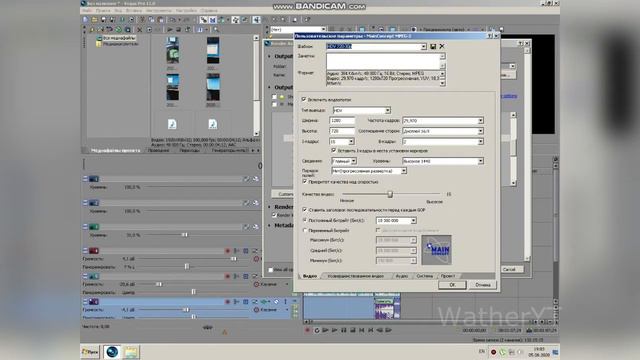Click the red record arm icon on fourth track

[228, 251]
